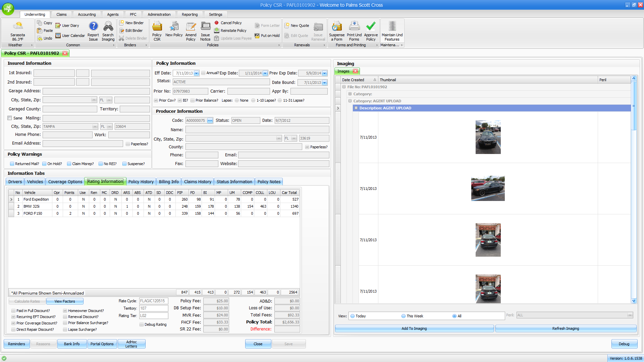This screenshot has height=362, width=644.
Task: Click the View Factors button
Action: (x=65, y=301)
